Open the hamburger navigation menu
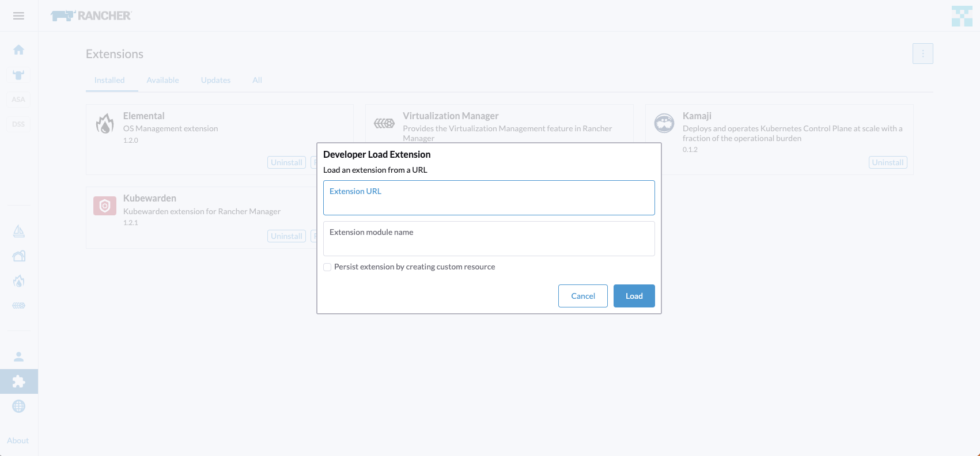 pos(18,16)
